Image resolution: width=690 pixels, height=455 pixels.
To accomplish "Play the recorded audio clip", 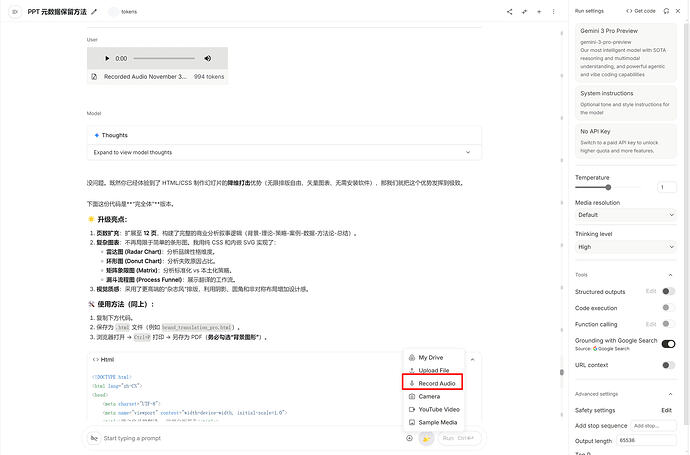I will (x=107, y=58).
